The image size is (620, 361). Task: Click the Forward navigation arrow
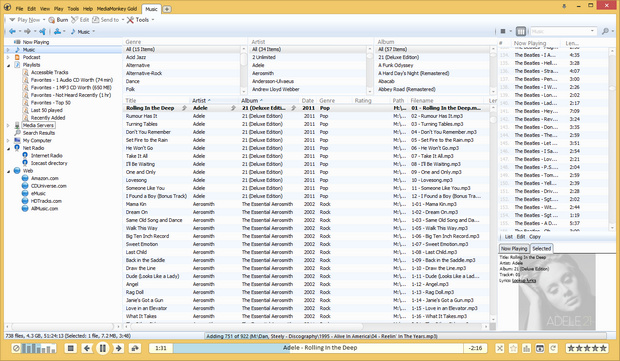tap(27, 31)
